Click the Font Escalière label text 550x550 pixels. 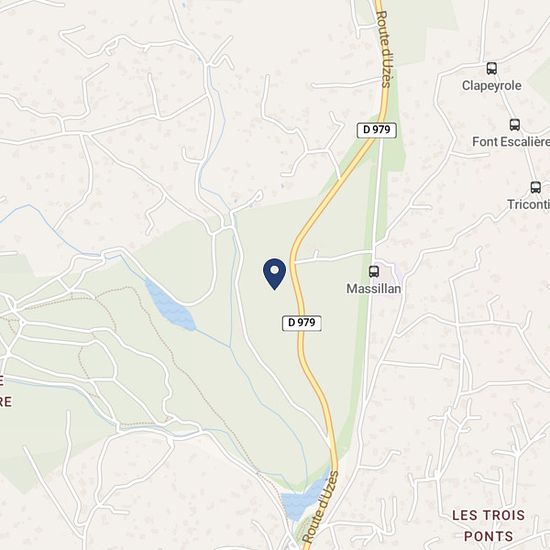(511, 142)
